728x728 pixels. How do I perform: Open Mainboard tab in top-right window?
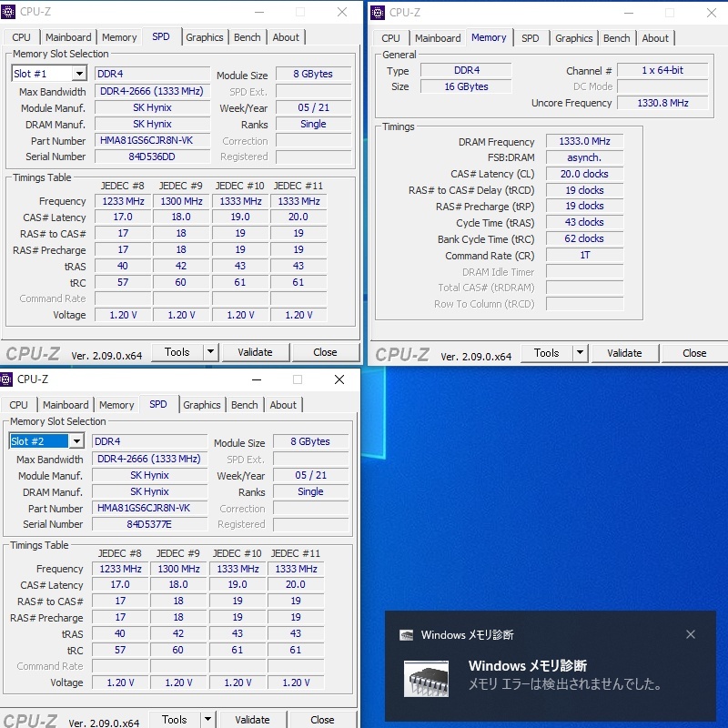(x=438, y=38)
